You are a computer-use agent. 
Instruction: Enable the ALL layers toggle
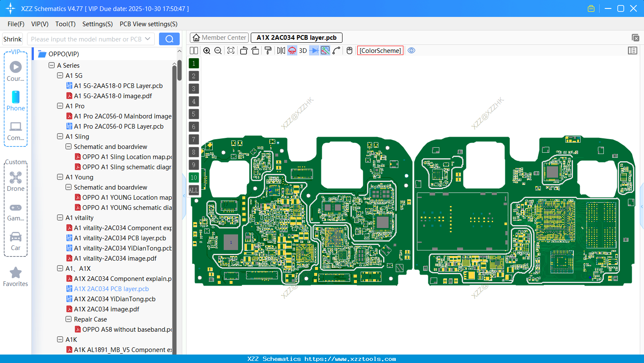pyautogui.click(x=194, y=190)
